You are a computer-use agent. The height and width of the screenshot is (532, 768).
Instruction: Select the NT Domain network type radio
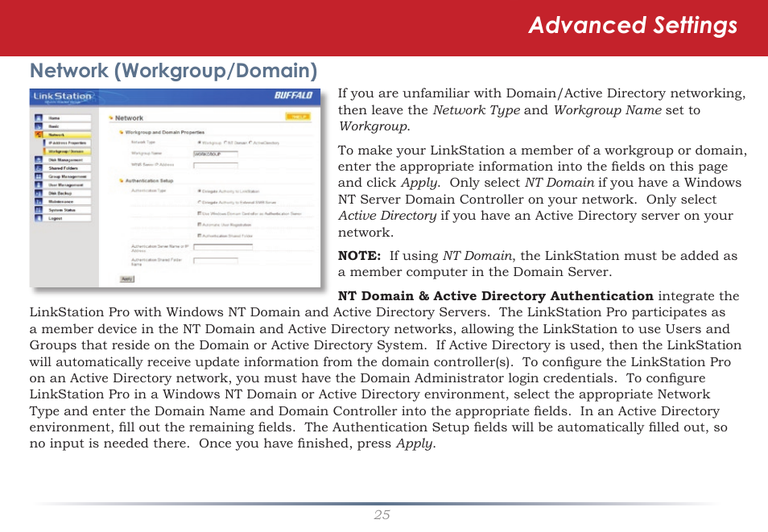click(x=225, y=142)
